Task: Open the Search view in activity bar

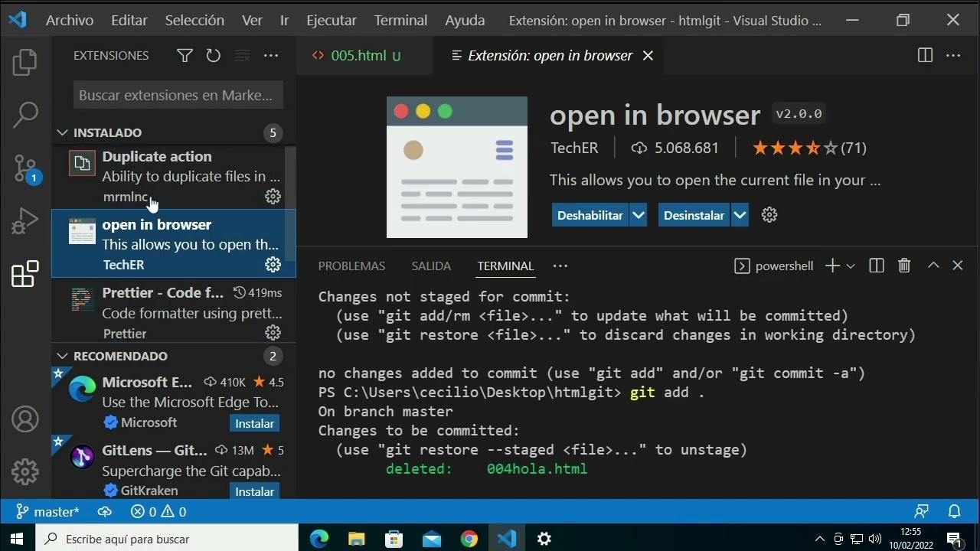Action: [25, 115]
